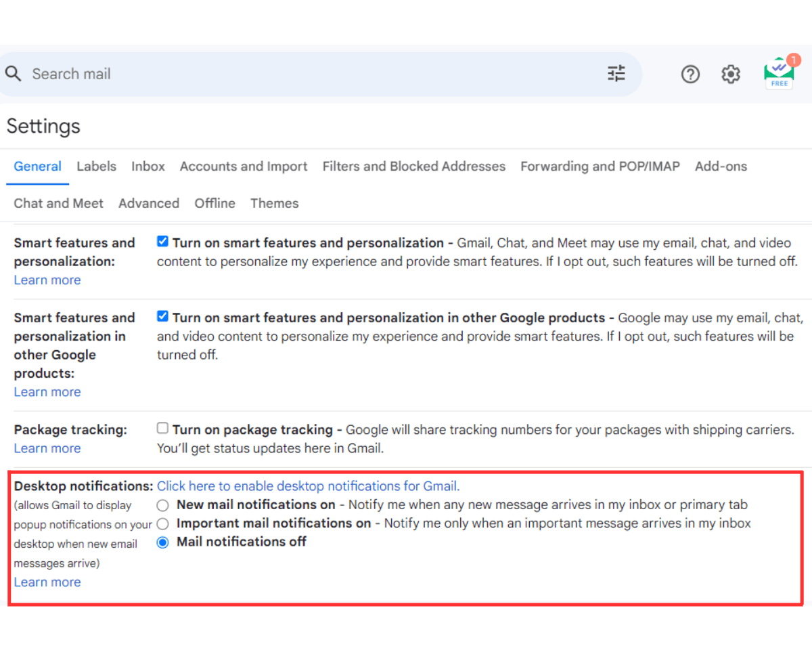Click the 'Desktop notifications:' label
The width and height of the screenshot is (812, 650).
tap(84, 486)
